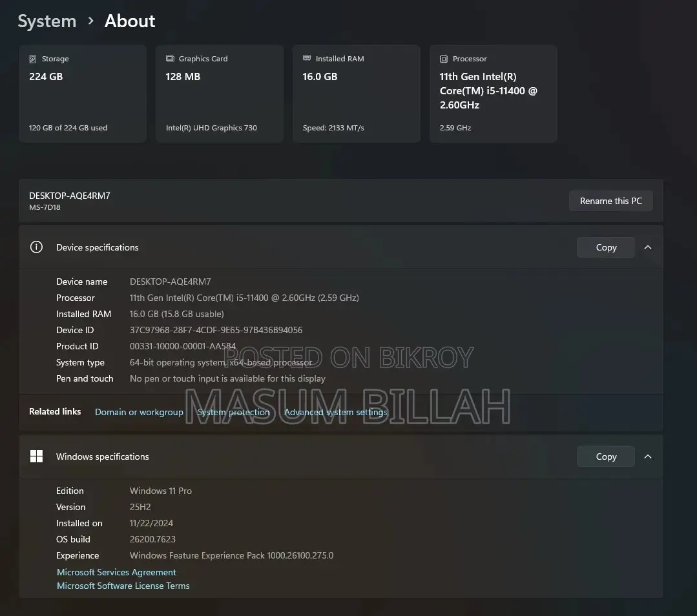Click the System type label
The height and width of the screenshot is (616, 697).
pyautogui.click(x=80, y=362)
